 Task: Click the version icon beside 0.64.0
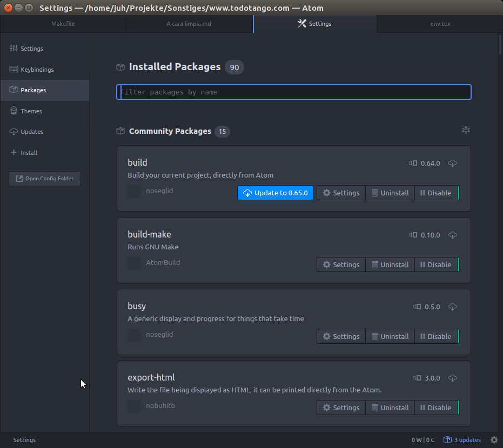click(x=413, y=163)
